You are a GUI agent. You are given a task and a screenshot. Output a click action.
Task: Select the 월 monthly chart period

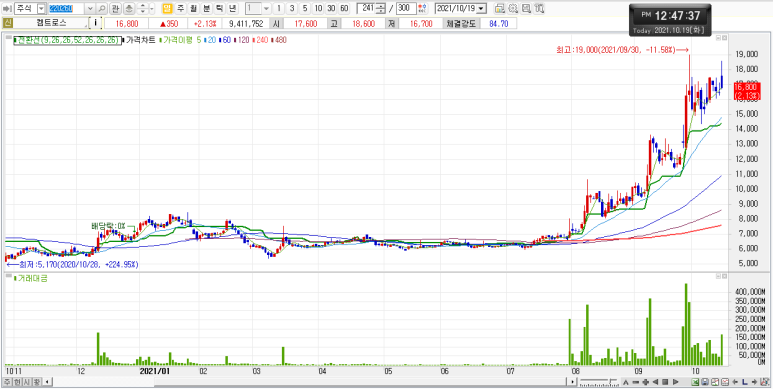(193, 8)
